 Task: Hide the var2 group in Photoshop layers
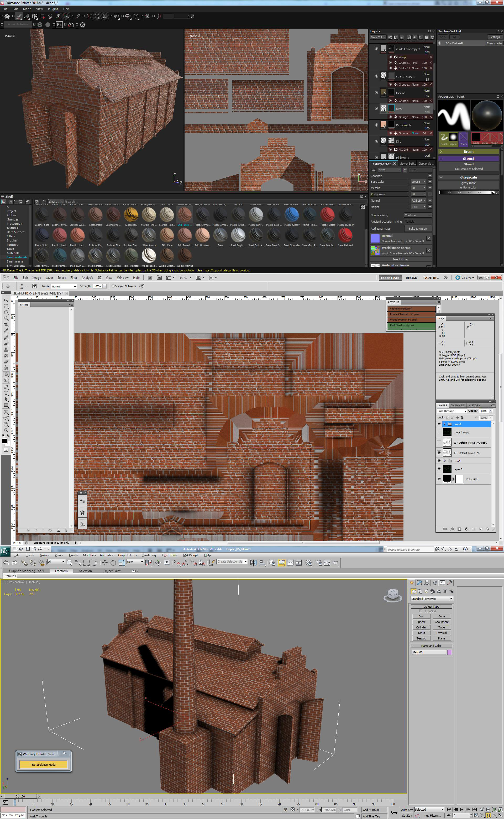tap(439, 424)
